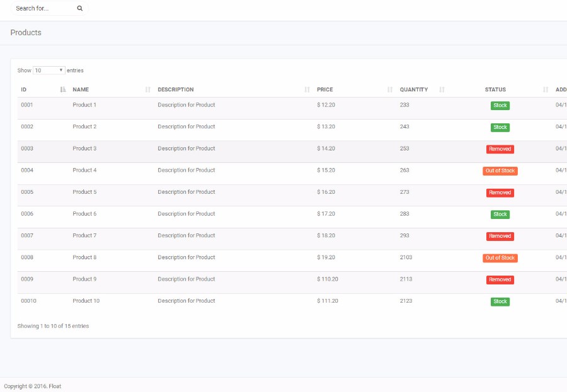Click the Removed badge for Product 3
Screen dimensions: 567x392
500,149
